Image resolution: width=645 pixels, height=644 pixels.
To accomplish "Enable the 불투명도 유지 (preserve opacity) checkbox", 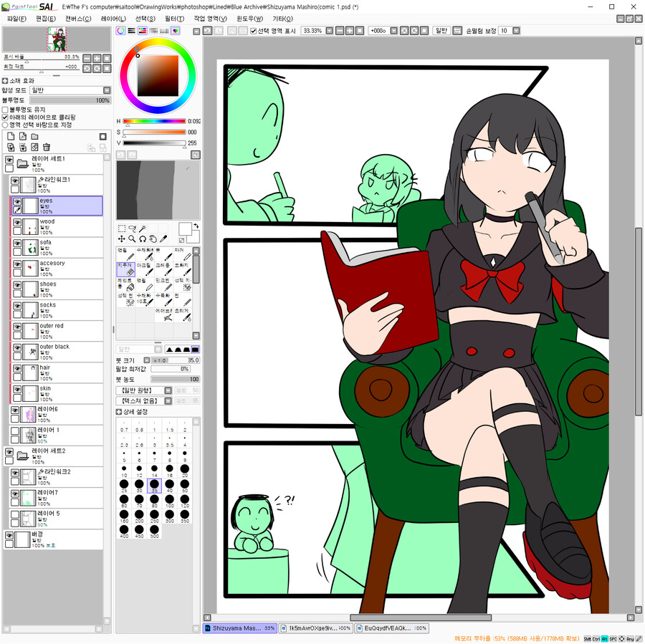I will [x=5, y=110].
